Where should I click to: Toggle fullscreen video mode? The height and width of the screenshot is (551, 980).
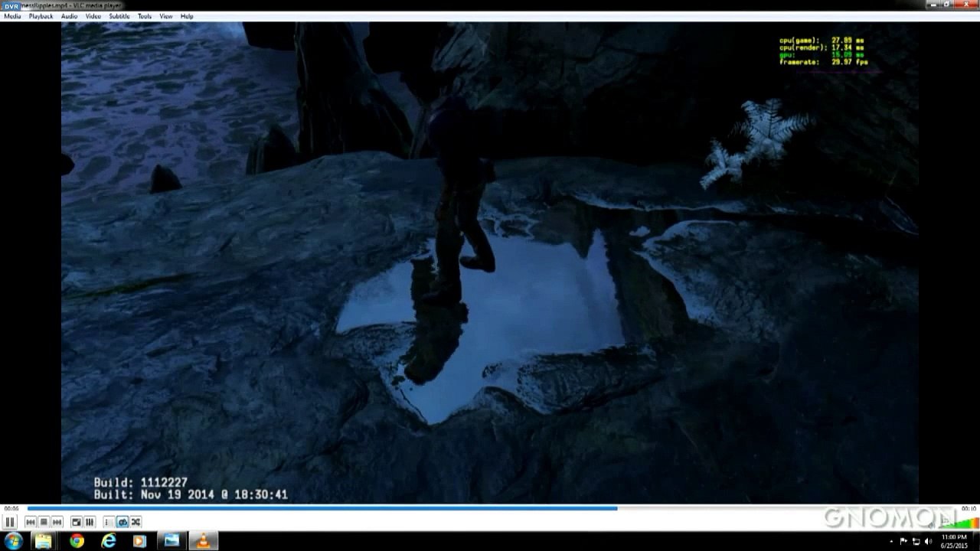pos(77,522)
